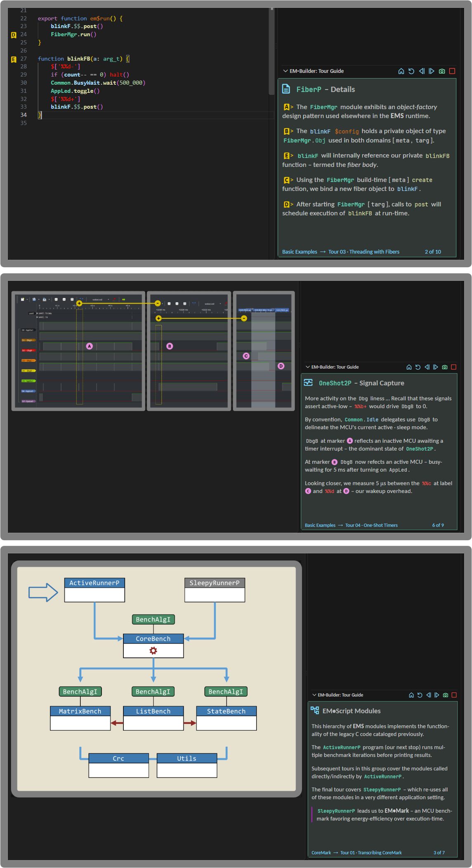Image resolution: width=472 pixels, height=868 pixels.
Task: Click the D1–DbgA signal label in the first capture
Action: (28, 340)
